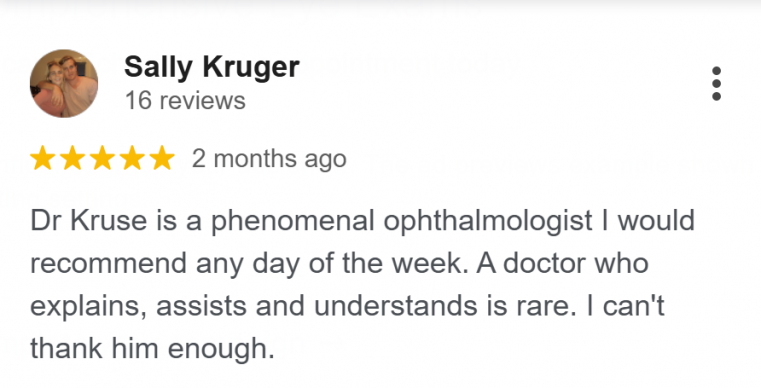The width and height of the screenshot is (761, 388).
Task: Click the word "phenomenal" in review text
Action: point(292,221)
